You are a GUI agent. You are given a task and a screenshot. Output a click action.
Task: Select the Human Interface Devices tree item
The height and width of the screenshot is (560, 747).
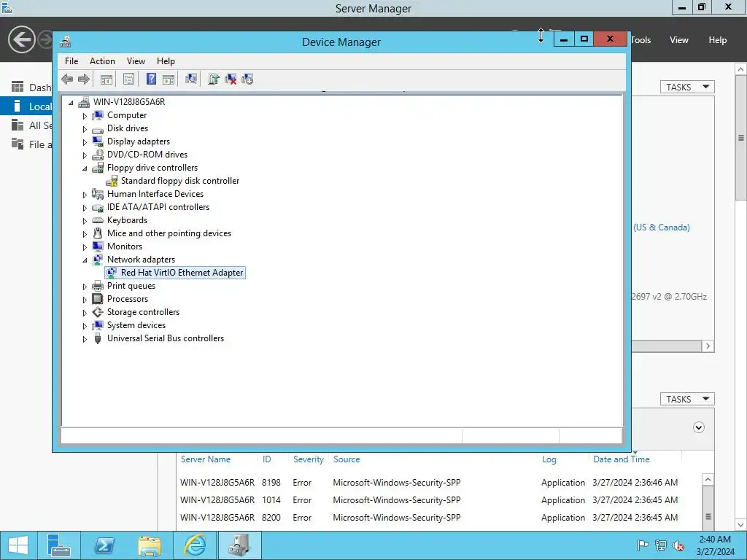pyautogui.click(x=155, y=194)
